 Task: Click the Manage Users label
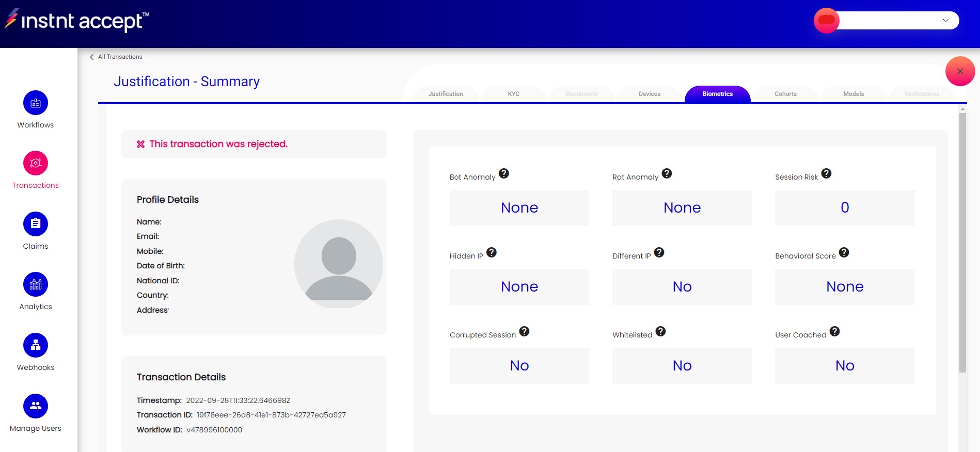click(36, 428)
